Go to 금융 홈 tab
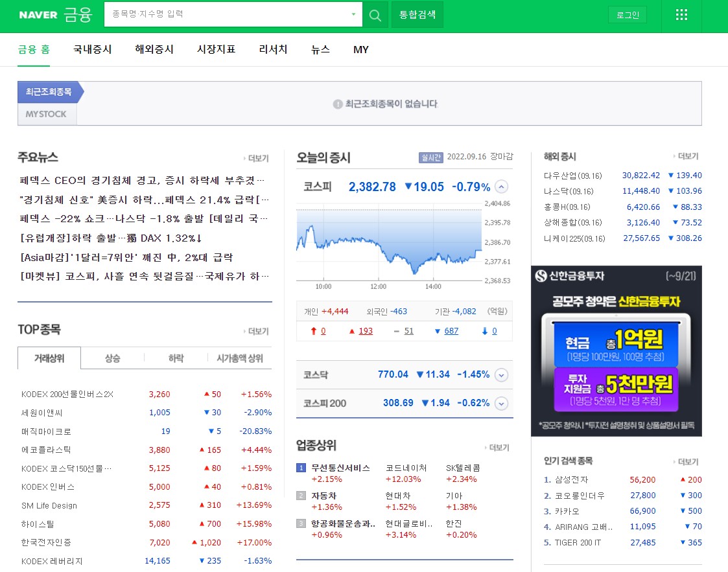This screenshot has height=572, width=728. [x=34, y=50]
